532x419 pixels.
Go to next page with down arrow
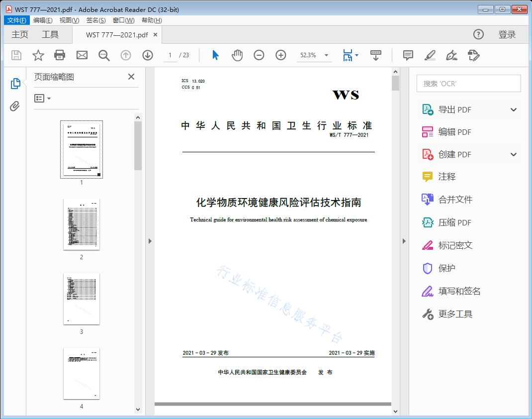[148, 55]
